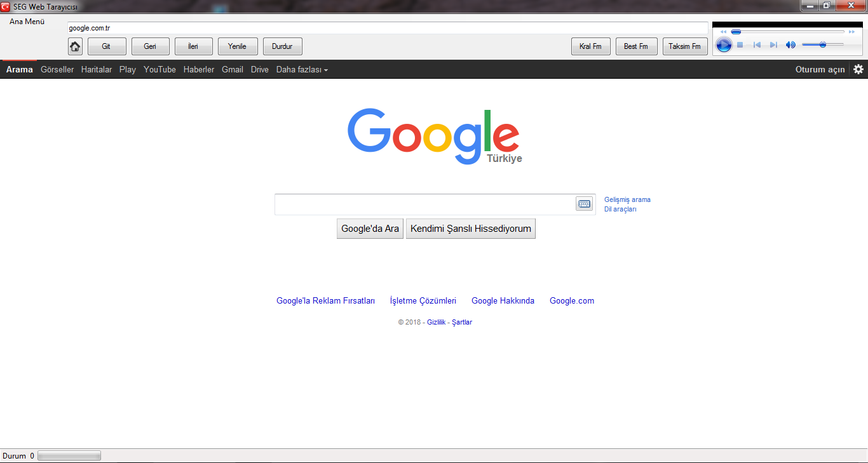
Task: Click the SEG Web Tarayıcısı title bar icon
Action: click(x=6, y=6)
